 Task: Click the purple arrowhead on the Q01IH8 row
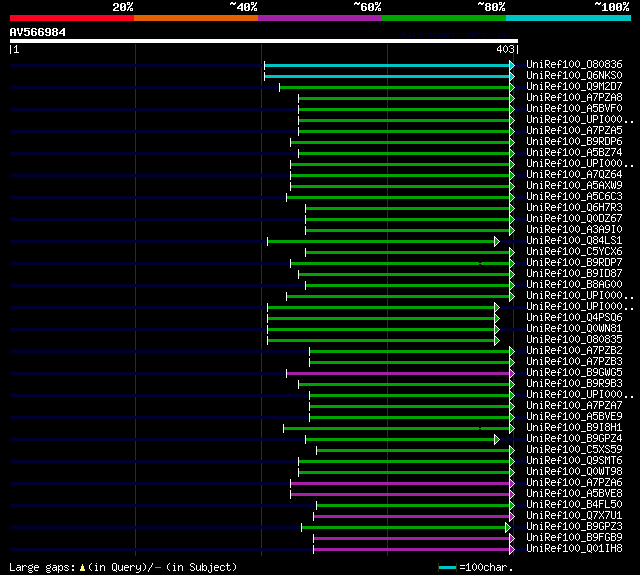(512, 550)
